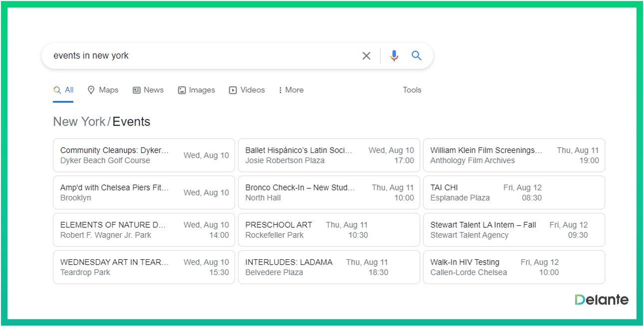This screenshot has height=327, width=644.
Task: Open the search Tools button
Action: (412, 90)
